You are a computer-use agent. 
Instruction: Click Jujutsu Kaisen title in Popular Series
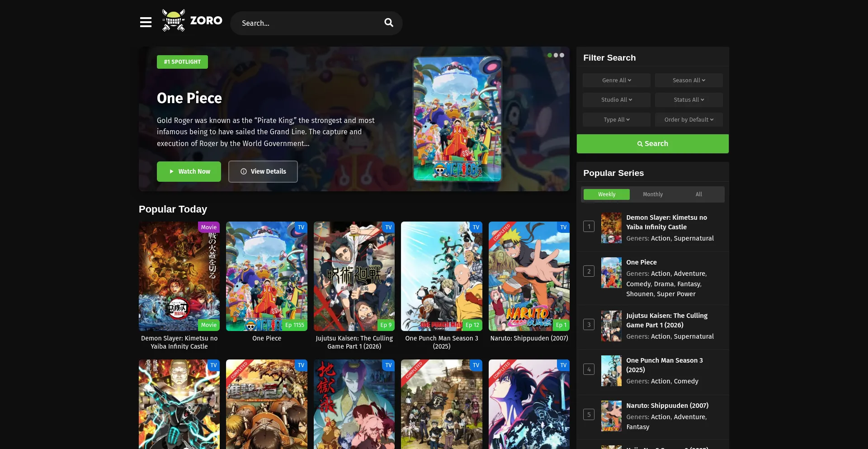point(667,321)
